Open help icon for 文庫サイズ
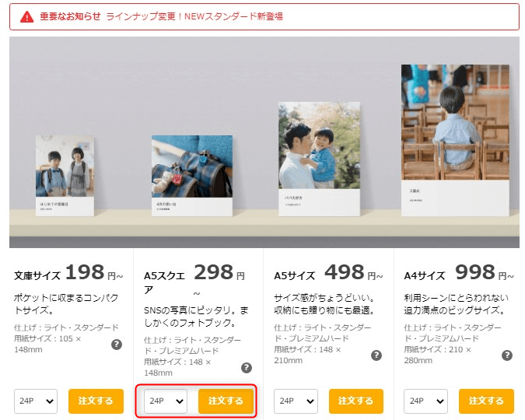 [x=117, y=345]
